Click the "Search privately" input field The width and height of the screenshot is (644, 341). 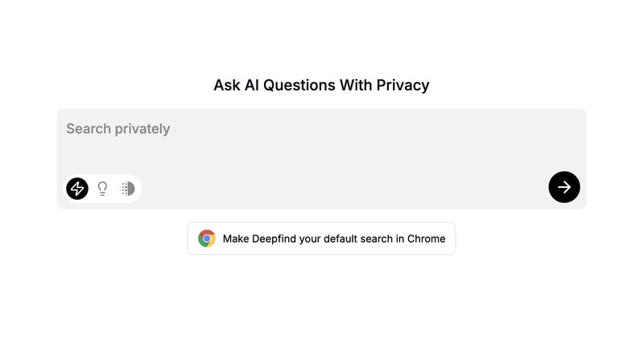point(242,129)
